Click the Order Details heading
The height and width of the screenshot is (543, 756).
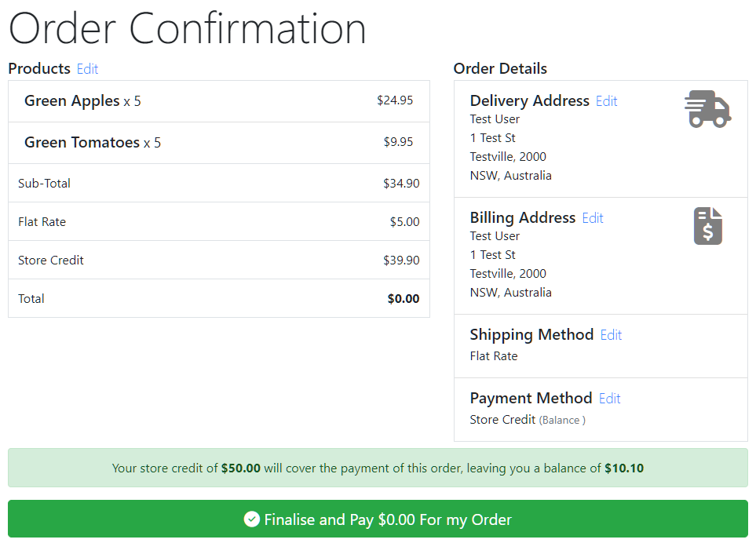pos(500,68)
